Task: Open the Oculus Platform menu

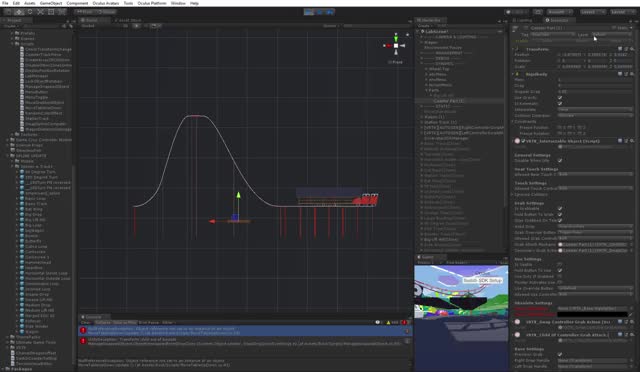Action: pyautogui.click(x=152, y=3)
